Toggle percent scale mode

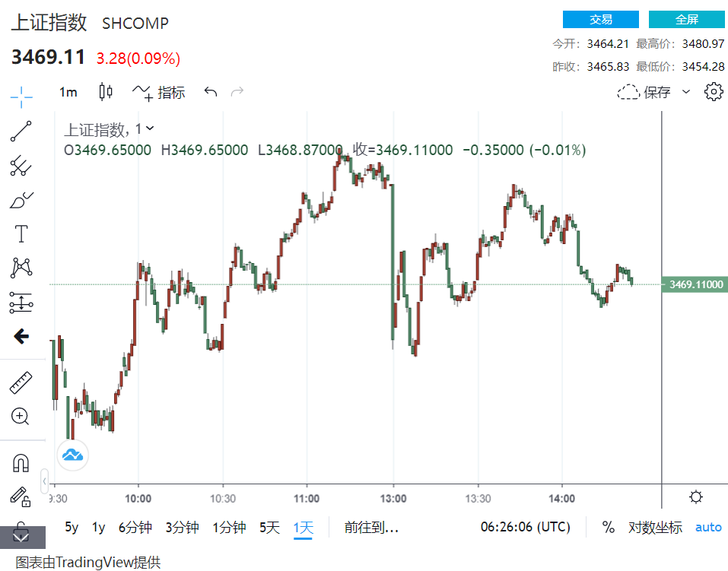[x=608, y=527]
